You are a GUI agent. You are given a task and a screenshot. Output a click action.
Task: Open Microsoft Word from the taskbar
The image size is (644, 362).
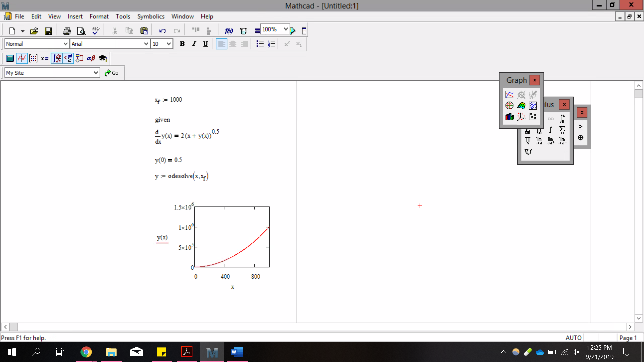237,352
